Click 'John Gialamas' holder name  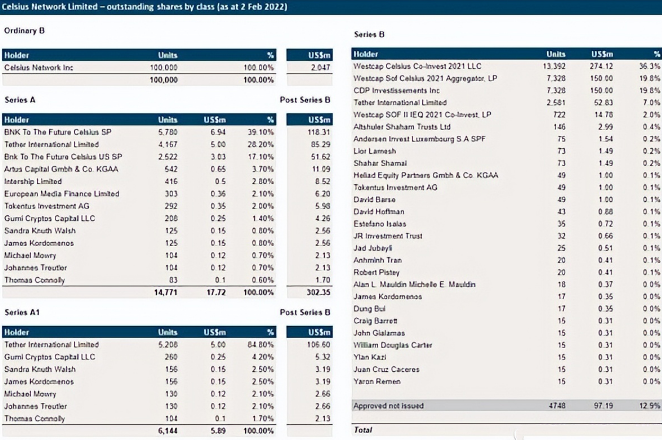pyautogui.click(x=379, y=333)
